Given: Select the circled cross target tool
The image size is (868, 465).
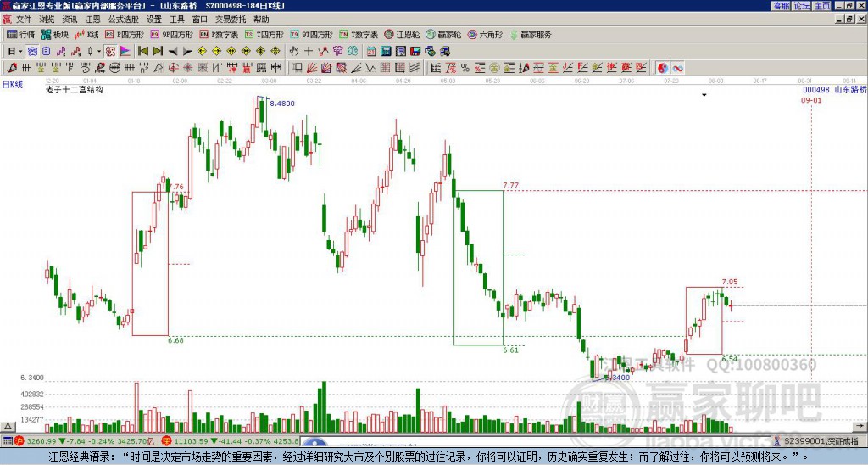Looking at the screenshot, I should click(173, 68).
